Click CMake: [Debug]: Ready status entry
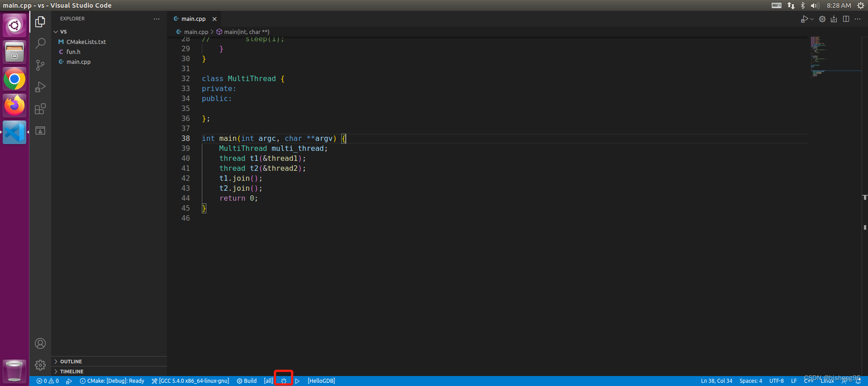Viewport: 868px width, 386px height. pyautogui.click(x=112, y=381)
